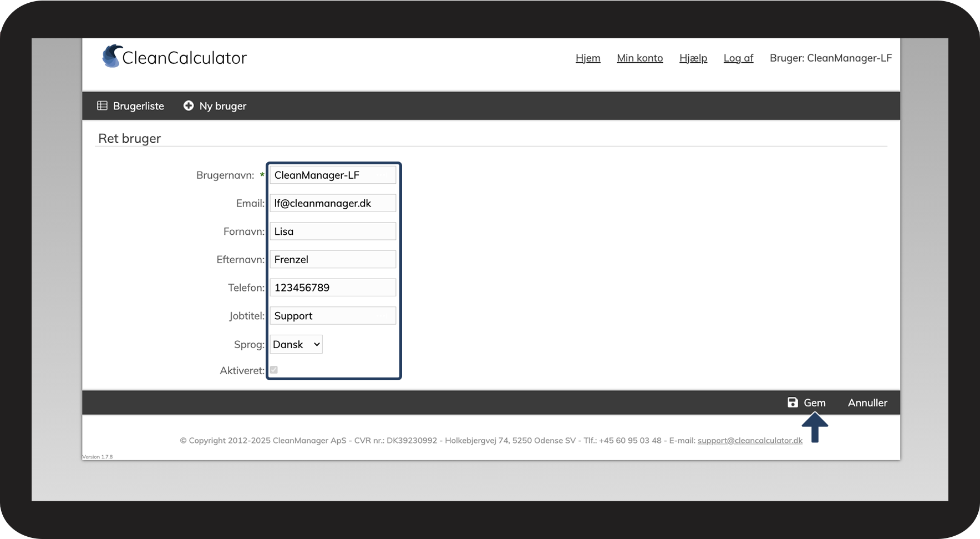Select Ny bruger in the toolbar

coord(222,106)
